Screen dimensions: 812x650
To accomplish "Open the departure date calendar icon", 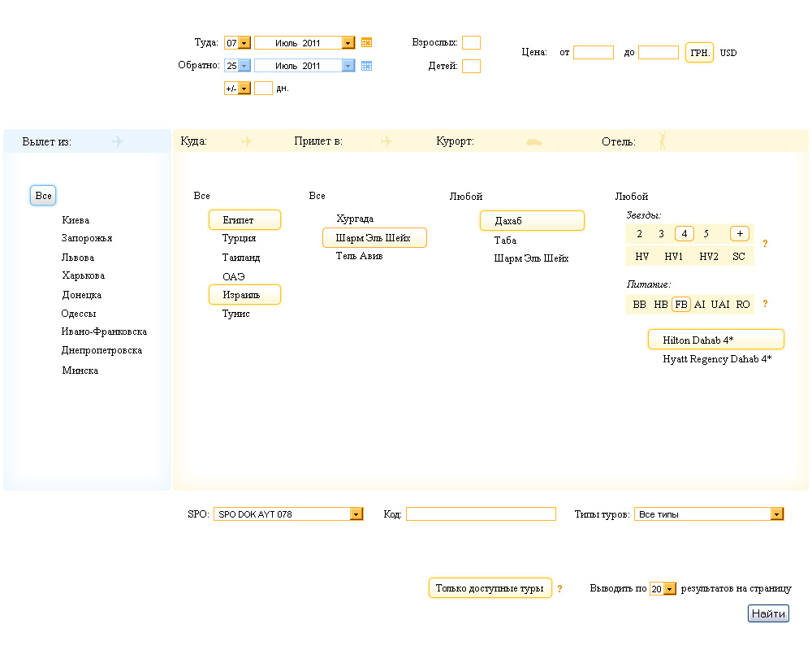I will (x=366, y=43).
